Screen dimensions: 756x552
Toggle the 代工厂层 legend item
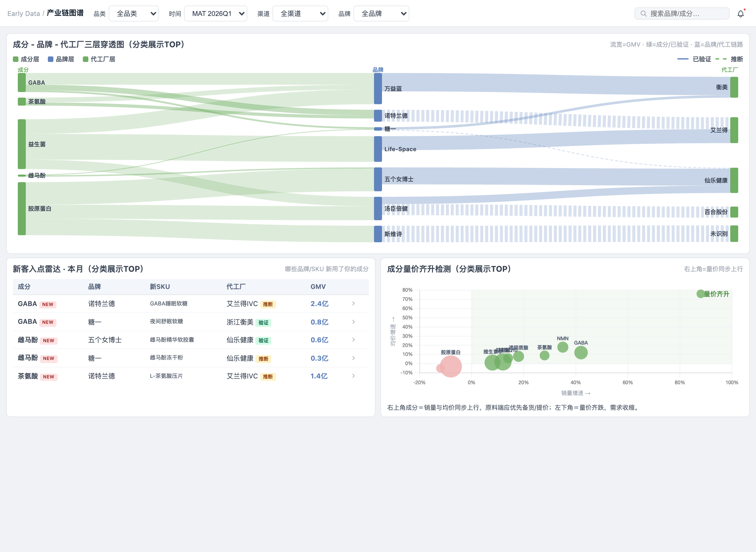(99, 59)
